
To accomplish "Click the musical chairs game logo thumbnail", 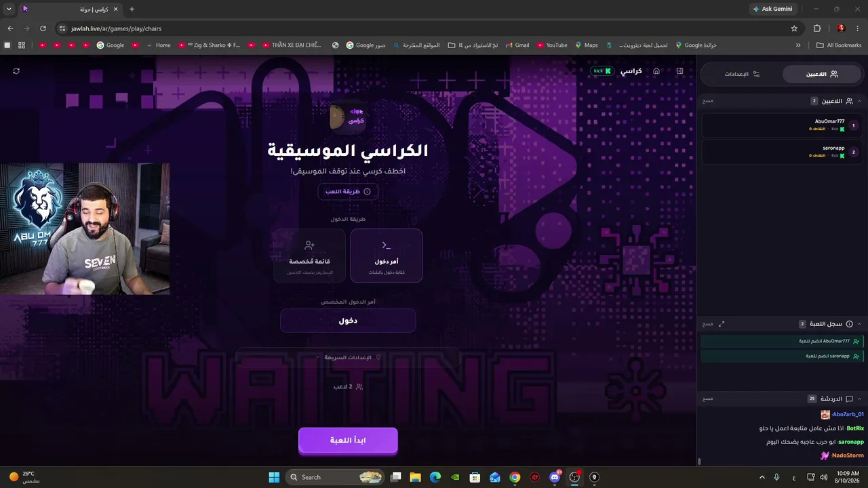I will 348,117.
